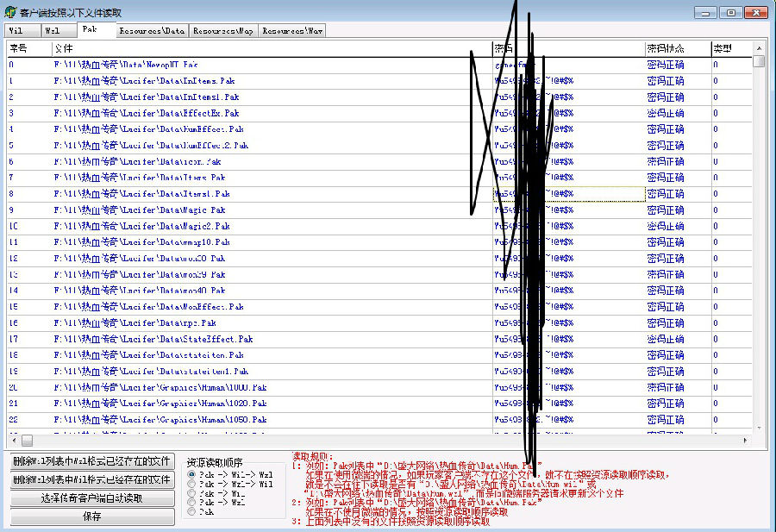
Task: Select the Data\NewopUI.Pak file row
Action: [126, 65]
